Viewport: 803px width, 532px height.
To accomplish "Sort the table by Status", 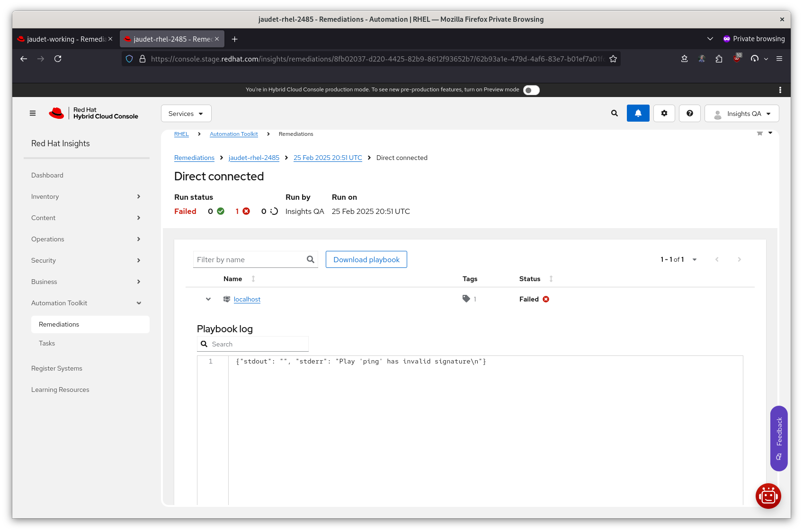I will (551, 279).
